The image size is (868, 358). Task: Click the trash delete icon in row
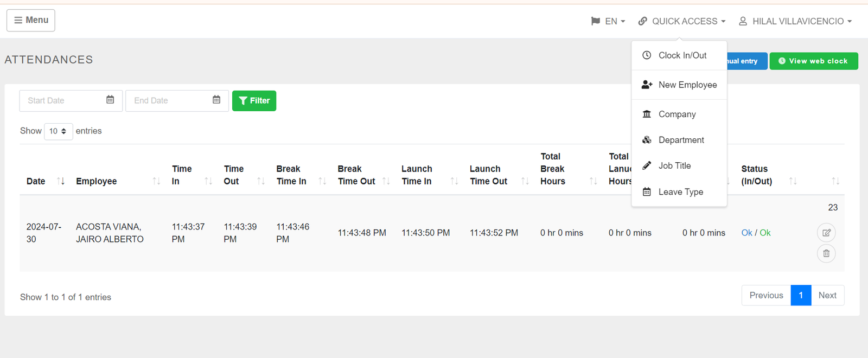pos(826,253)
